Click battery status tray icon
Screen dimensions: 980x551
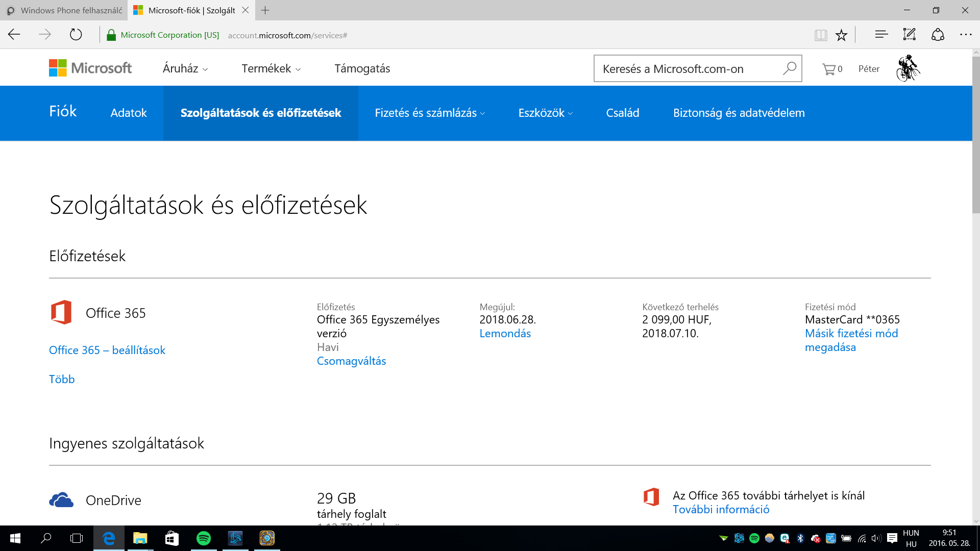pos(846,538)
